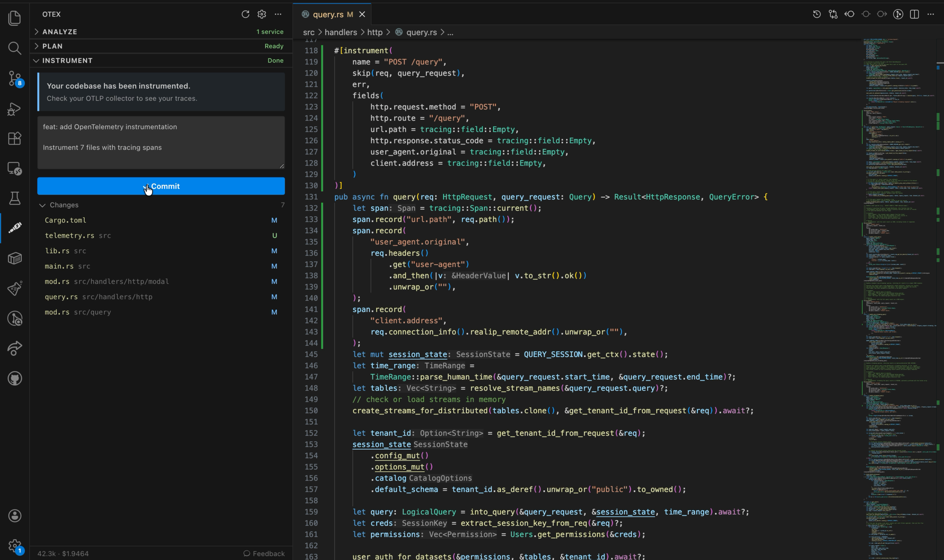The height and width of the screenshot is (560, 944).
Task: Open the http breadcrumb dropdown
Action: 374,32
